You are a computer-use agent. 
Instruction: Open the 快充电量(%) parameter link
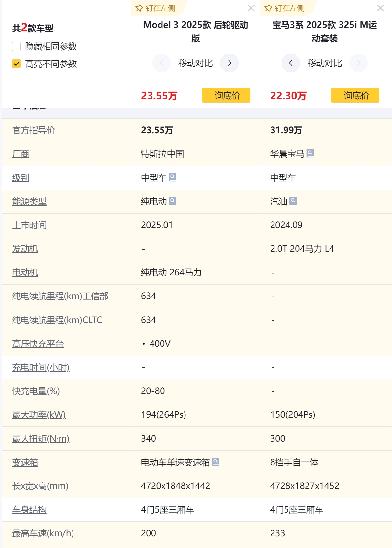[36, 391]
